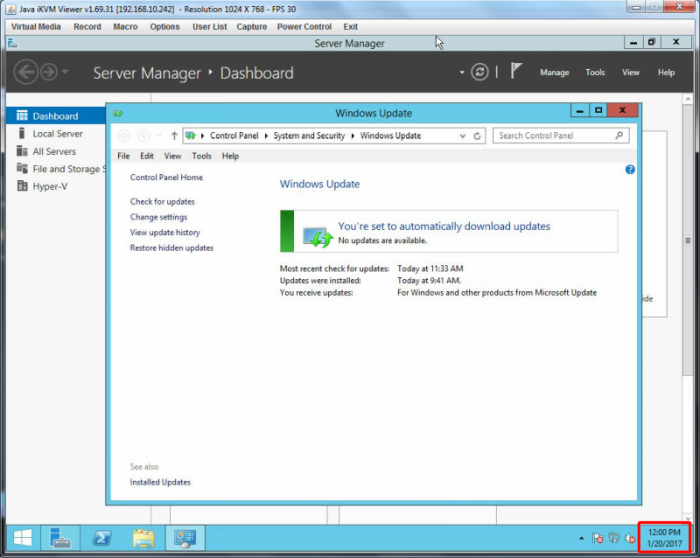Click the taskbar clock showing 12:00 PM
The width and height of the screenshot is (700, 558).
pyautogui.click(x=664, y=538)
